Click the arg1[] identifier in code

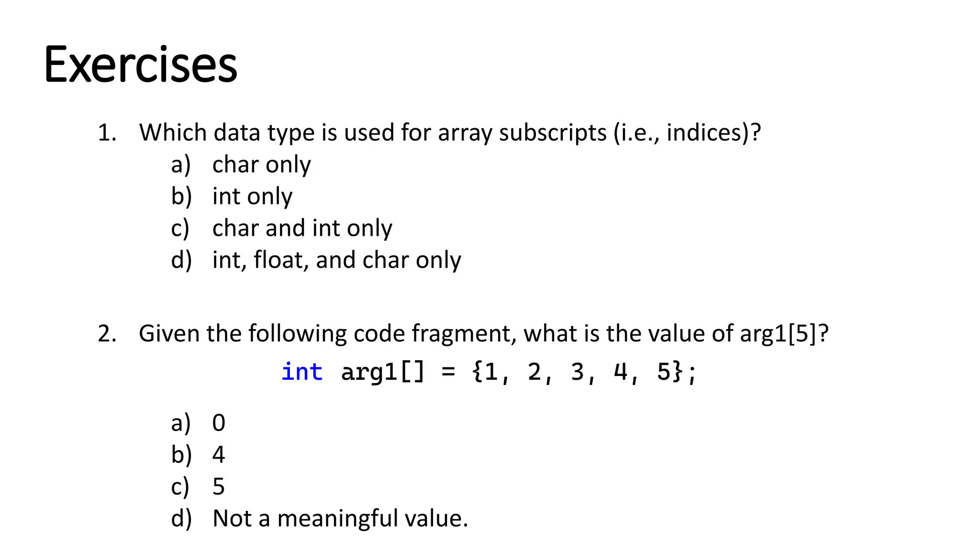click(383, 373)
